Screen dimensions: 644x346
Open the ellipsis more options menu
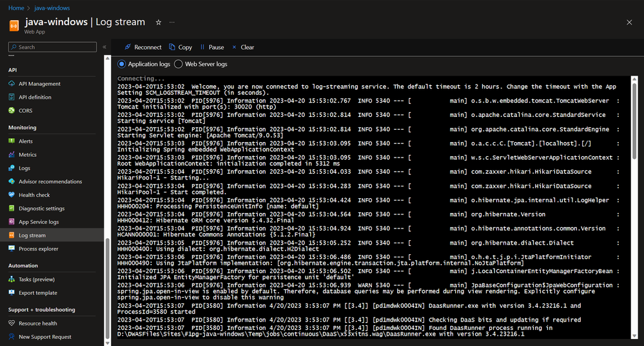coord(172,22)
